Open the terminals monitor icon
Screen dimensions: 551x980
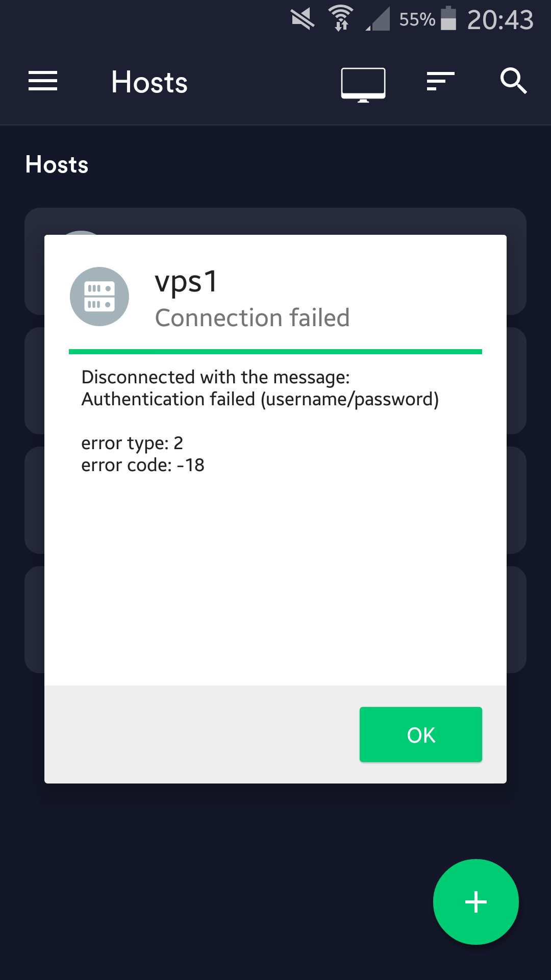click(363, 85)
